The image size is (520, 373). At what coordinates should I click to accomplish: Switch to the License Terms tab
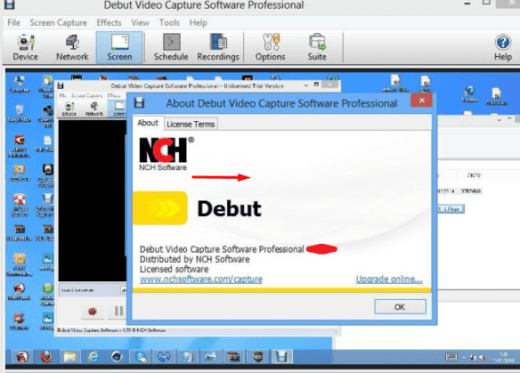pos(191,124)
